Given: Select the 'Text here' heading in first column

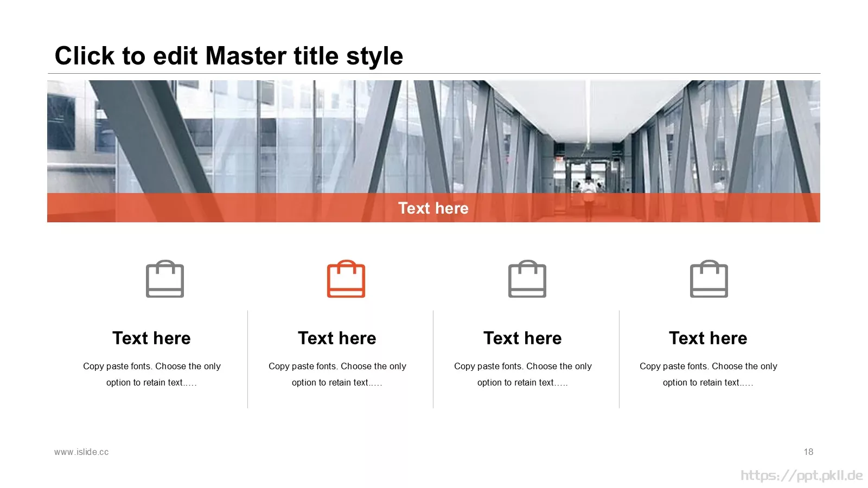Looking at the screenshot, I should (152, 338).
